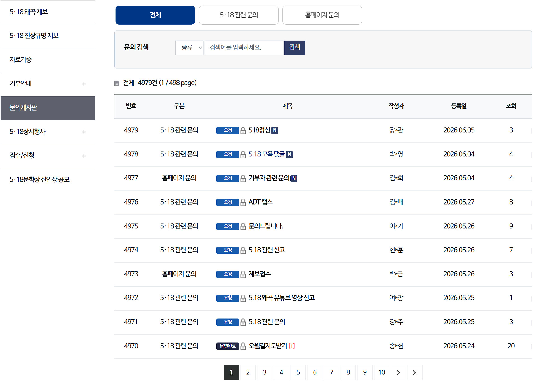Open the 5.18 모욕 댓글 post
This screenshot has width=537, height=392.
pyautogui.click(x=267, y=154)
